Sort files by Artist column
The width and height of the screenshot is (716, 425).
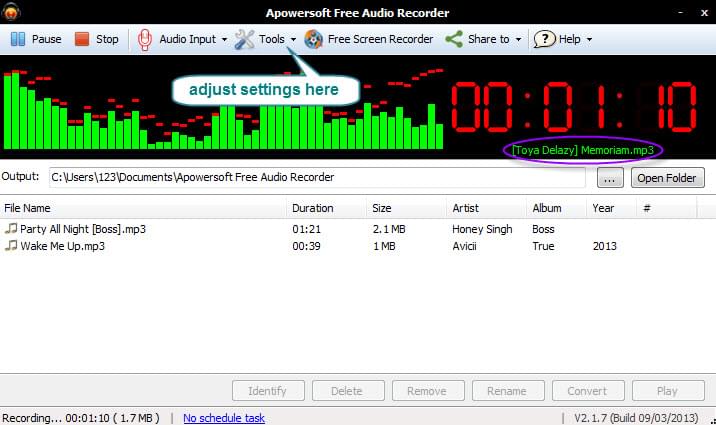pyautogui.click(x=465, y=208)
